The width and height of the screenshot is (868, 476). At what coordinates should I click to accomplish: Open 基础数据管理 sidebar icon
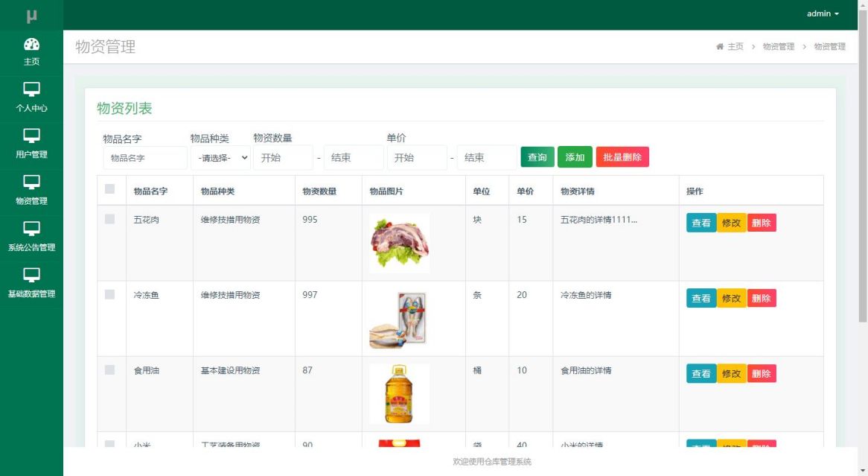pyautogui.click(x=31, y=275)
